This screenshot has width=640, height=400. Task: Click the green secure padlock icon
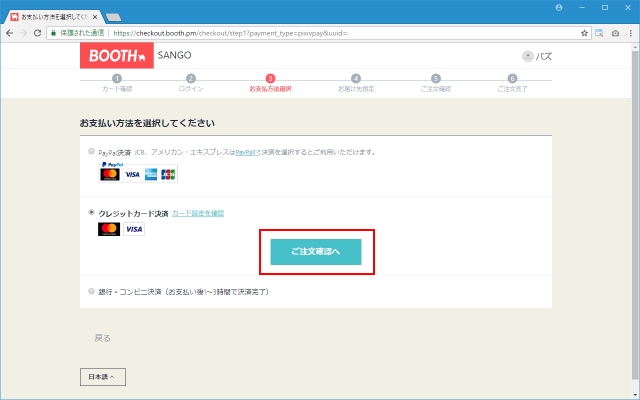point(53,33)
